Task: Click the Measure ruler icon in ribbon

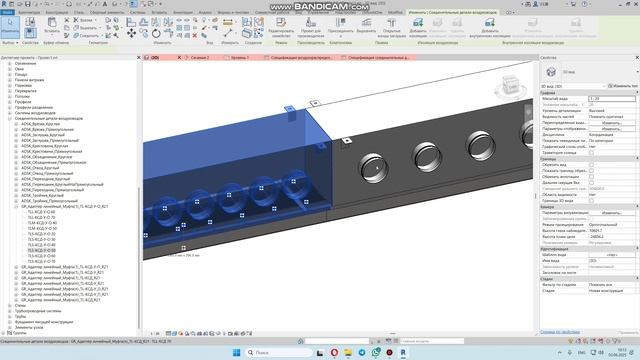Action: 228,22
